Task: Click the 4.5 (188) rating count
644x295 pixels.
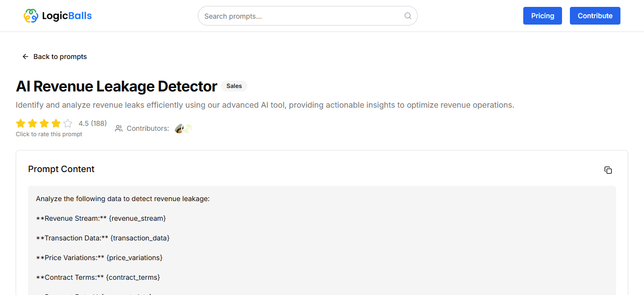Action: [x=93, y=123]
